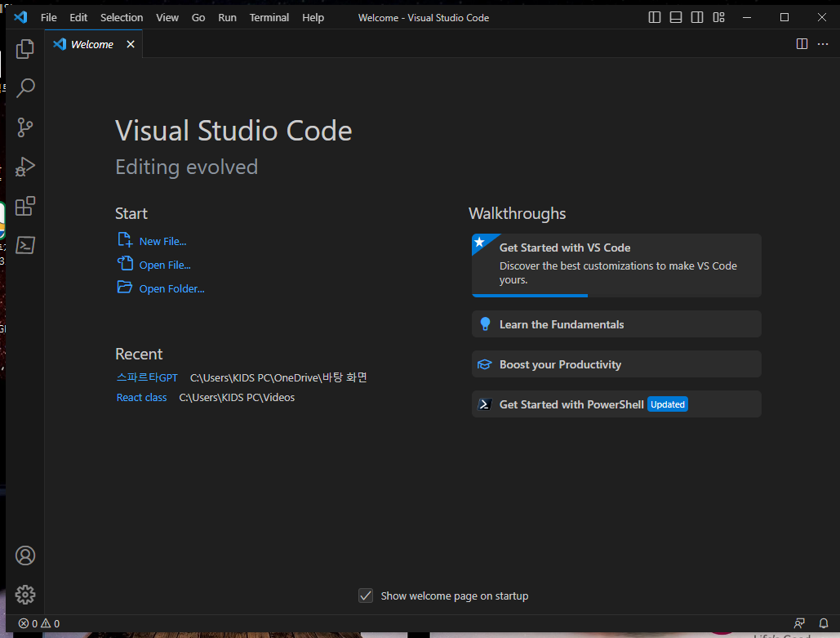
Task: Uncheck Show welcome page on startup
Action: click(366, 595)
